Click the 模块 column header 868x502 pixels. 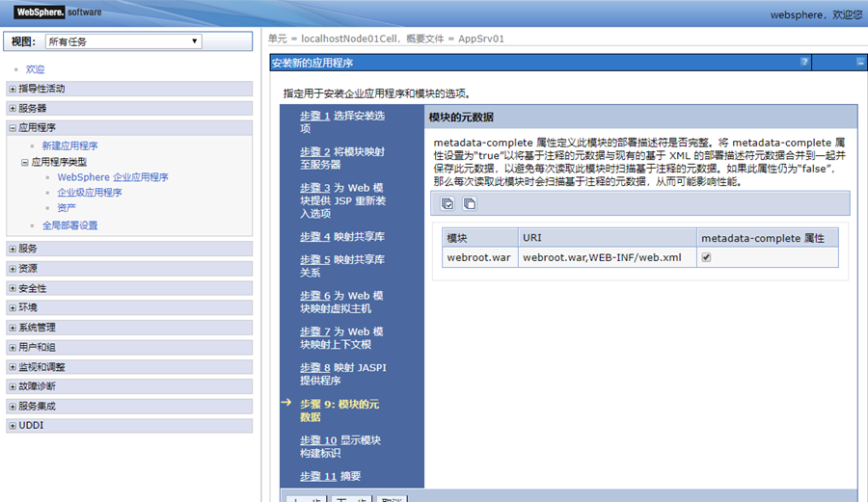(480, 238)
